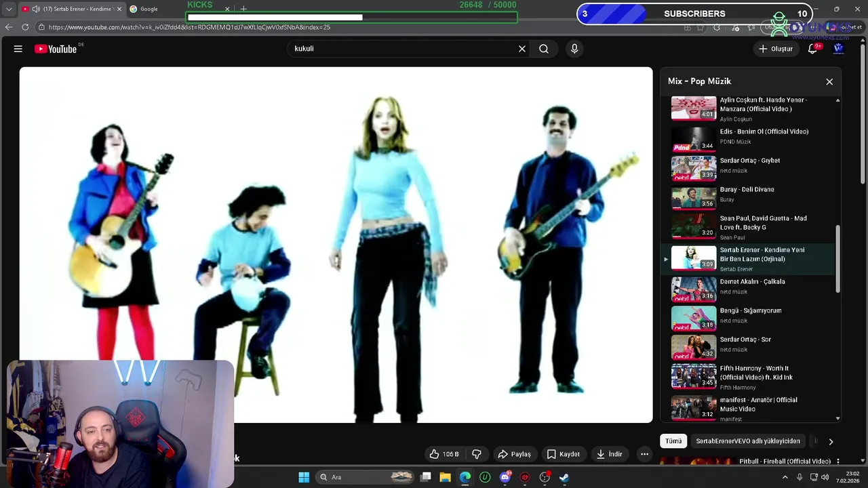868x488 pixels.
Task: Open Pitbull - Fireball (Official Video) recommendation
Action: point(785,462)
